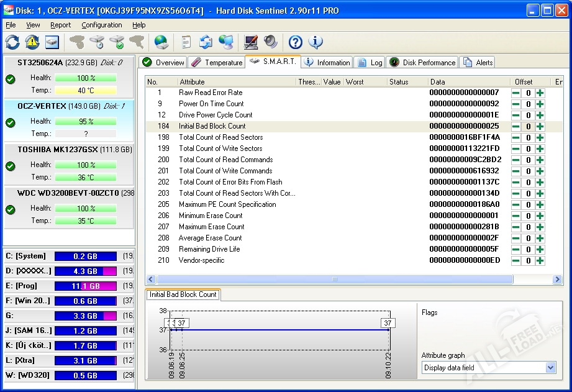Increase offset for Raw Read Error Rate
This screenshot has height=392, width=572.
coord(540,93)
